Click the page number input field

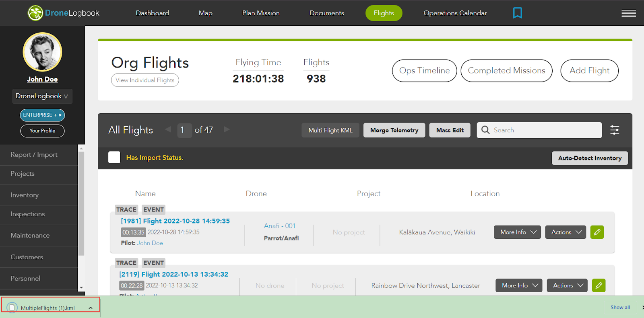coord(184,130)
